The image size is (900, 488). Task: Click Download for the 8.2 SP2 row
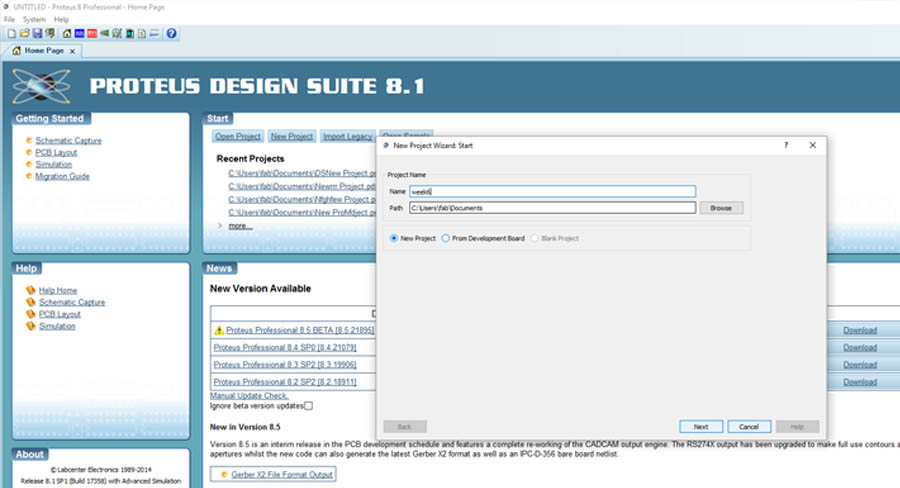pyautogui.click(x=860, y=382)
